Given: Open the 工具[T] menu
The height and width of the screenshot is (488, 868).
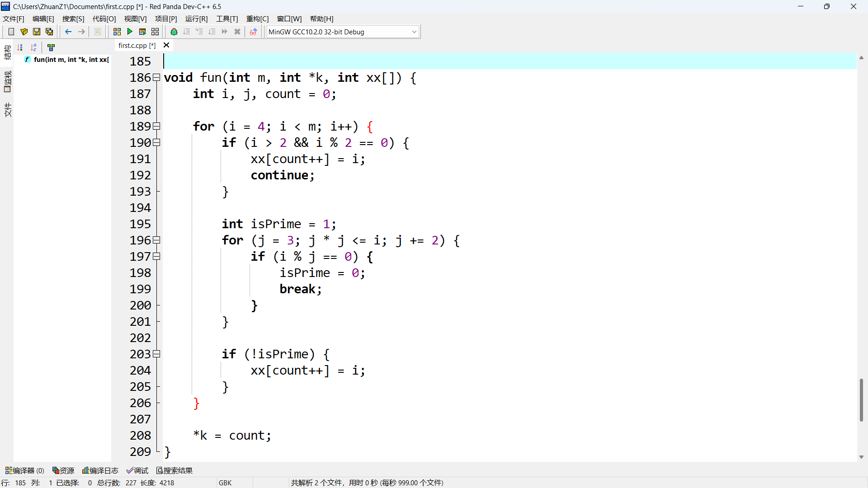Looking at the screenshot, I should point(226,19).
